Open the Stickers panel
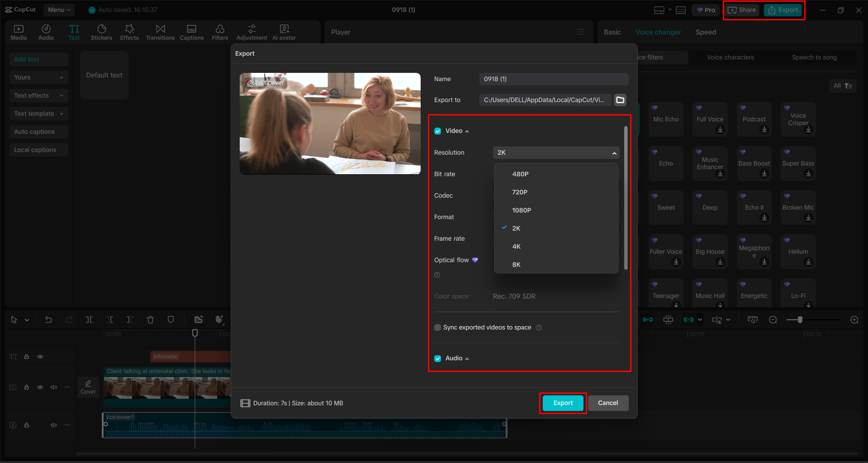This screenshot has width=868, height=463. [101, 32]
